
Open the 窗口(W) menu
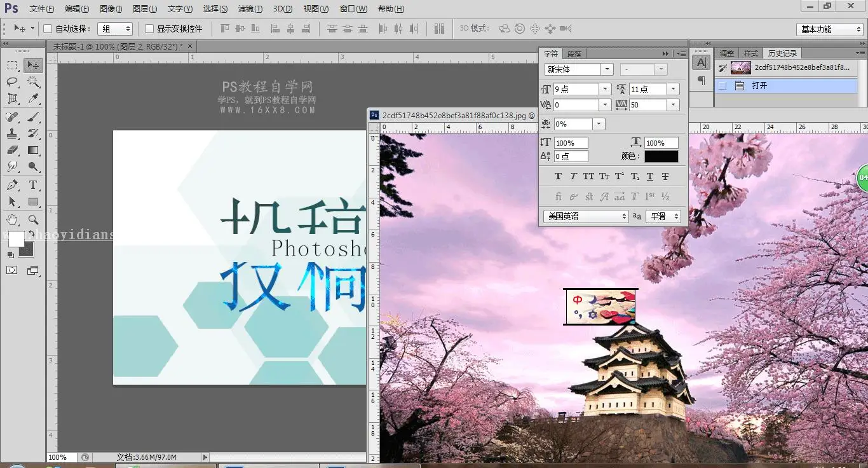(353, 9)
